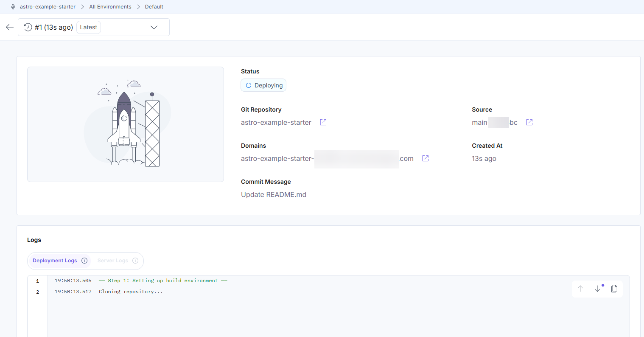
Task: Jump to bottom of logs arrow
Action: coord(597,289)
